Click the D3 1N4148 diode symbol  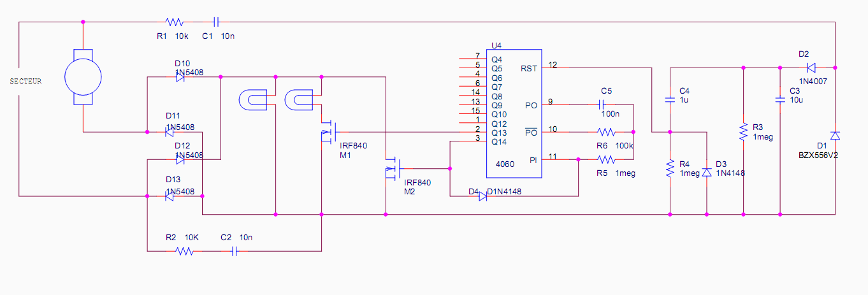(x=707, y=173)
